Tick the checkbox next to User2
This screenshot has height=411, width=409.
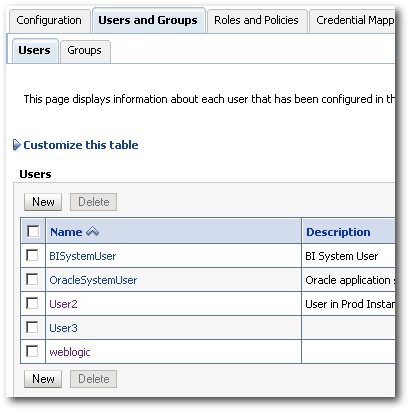[x=32, y=303]
